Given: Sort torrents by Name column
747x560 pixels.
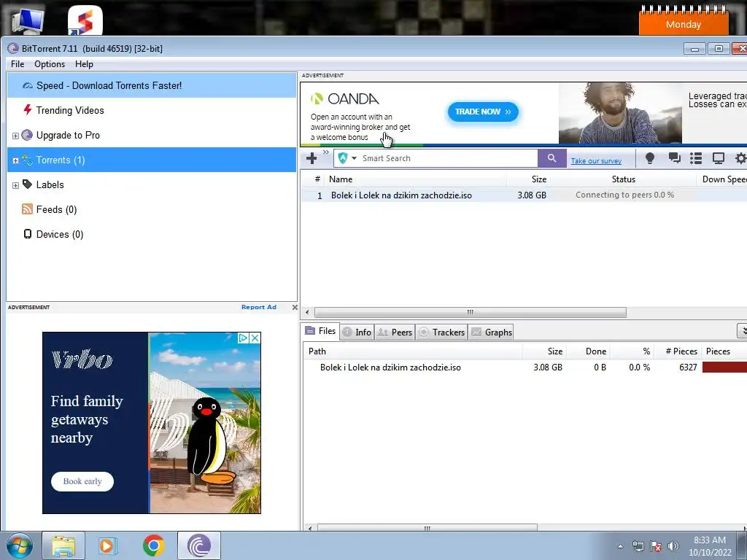Looking at the screenshot, I should 415,179.
